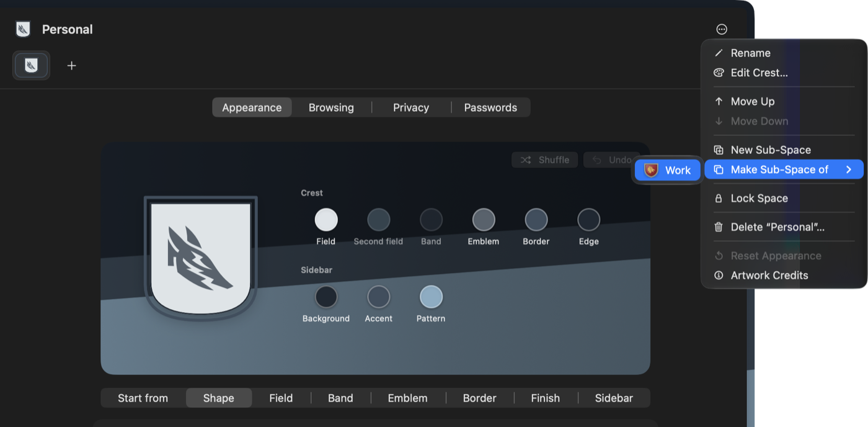Select the Sidebar segment

[614, 398]
